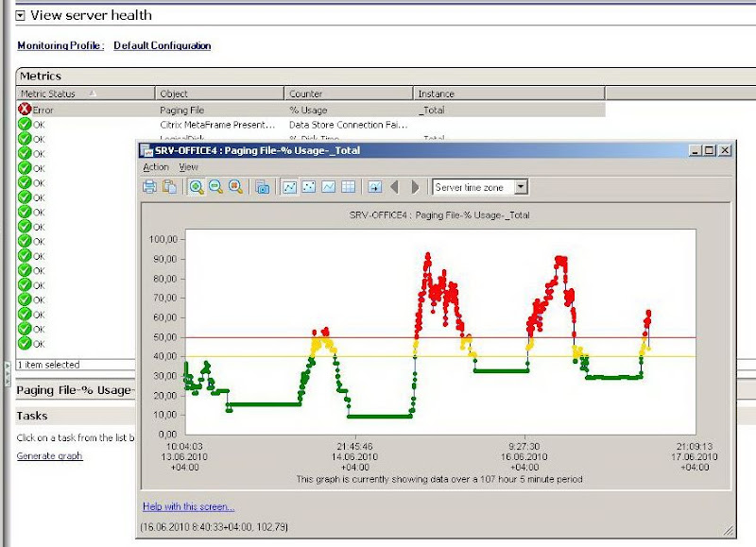
Task: Click the Print icon in graph toolbar
Action: [150, 187]
